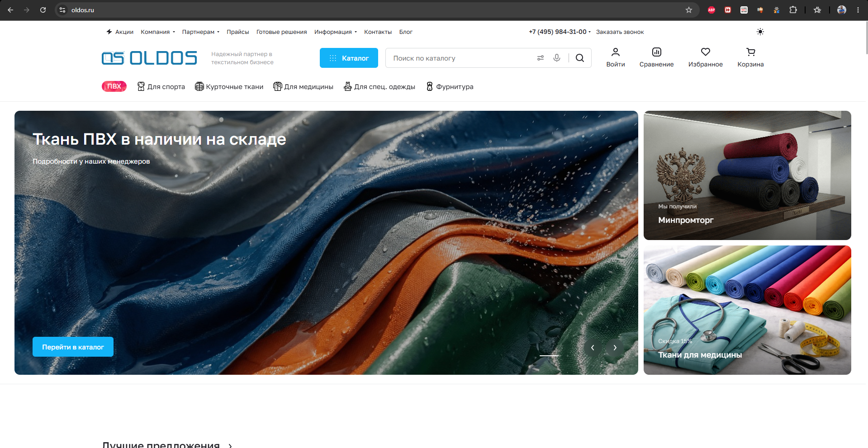Expand the Компания dropdown menu
The width and height of the screenshot is (868, 448).
point(158,32)
